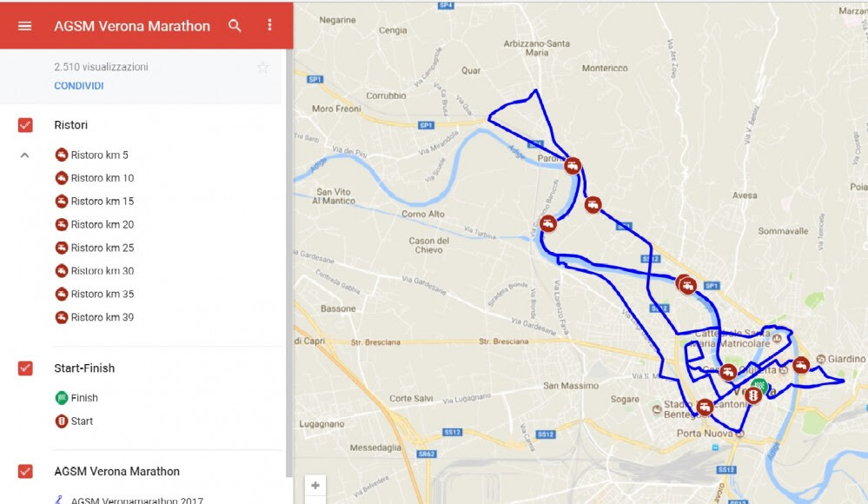Screen dimensions: 868x504
Task: Select Ristoro km 39 in the list
Action: click(95, 317)
